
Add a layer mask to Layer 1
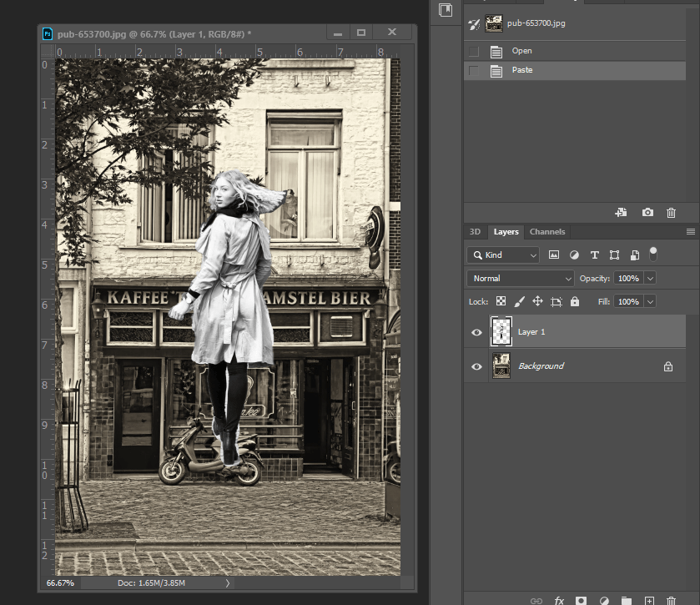[x=581, y=600]
